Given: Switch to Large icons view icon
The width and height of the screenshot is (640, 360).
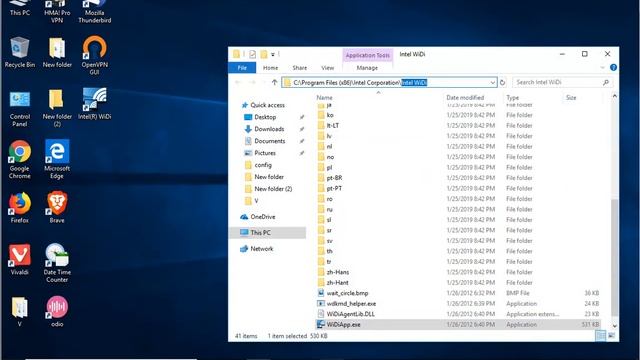Looking at the screenshot, I should pyautogui.click(x=611, y=336).
